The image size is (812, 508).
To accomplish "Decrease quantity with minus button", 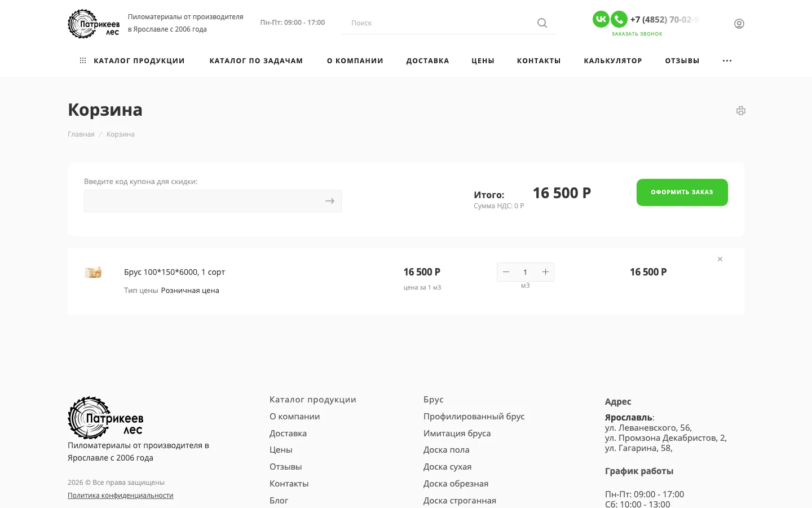I will 506,272.
